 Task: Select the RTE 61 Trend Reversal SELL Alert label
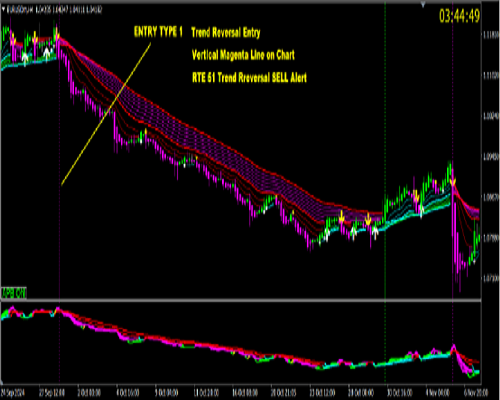[x=249, y=78]
